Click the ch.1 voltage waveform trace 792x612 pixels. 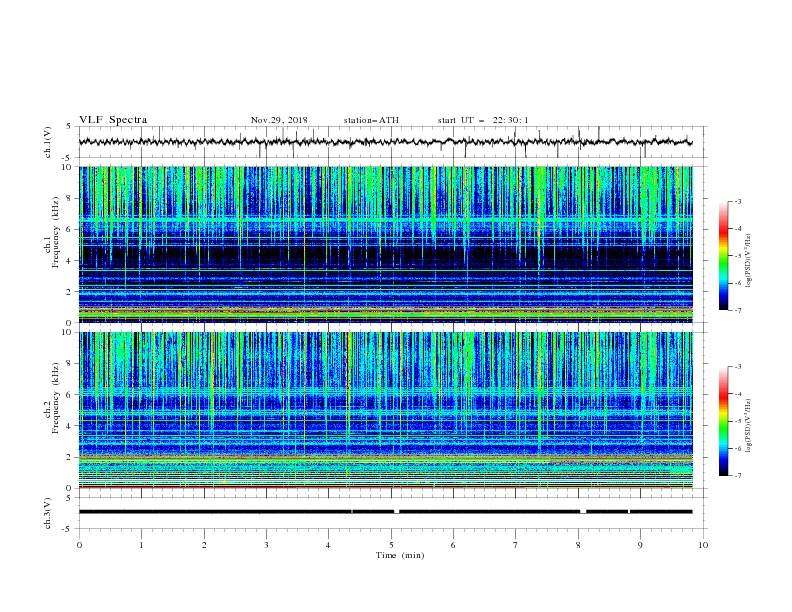(x=385, y=142)
